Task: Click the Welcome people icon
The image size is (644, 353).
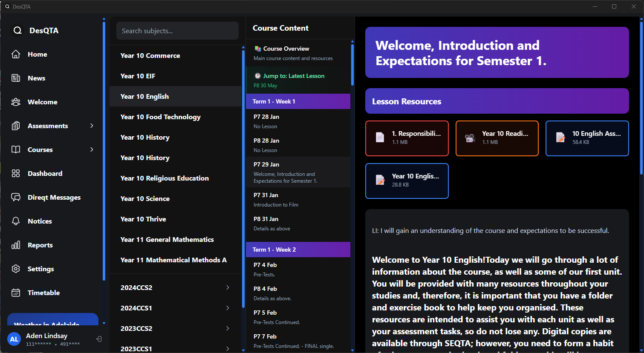Action: point(16,102)
